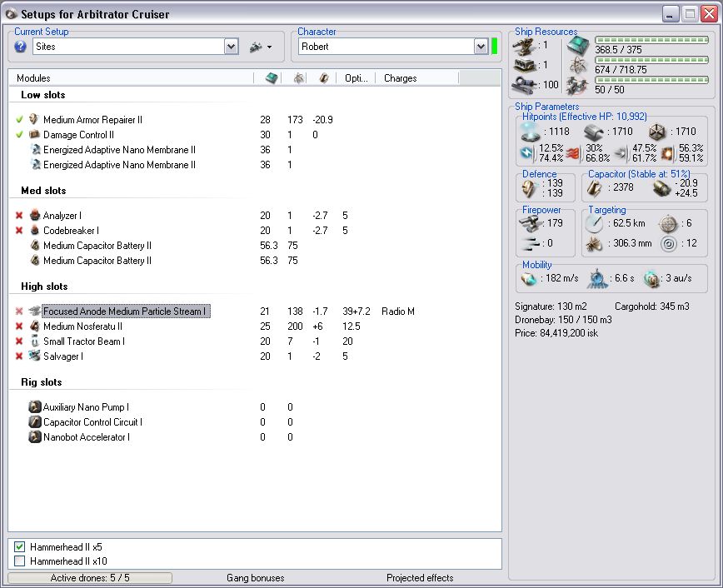Open the Current Setup dropdown arrow
The width and height of the screenshot is (723, 588).
click(x=231, y=47)
